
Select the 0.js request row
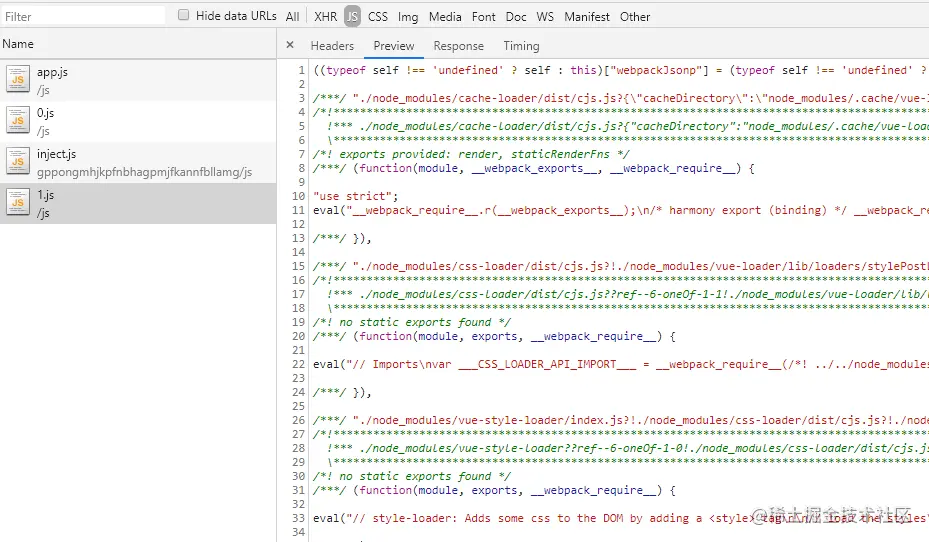click(x=138, y=121)
